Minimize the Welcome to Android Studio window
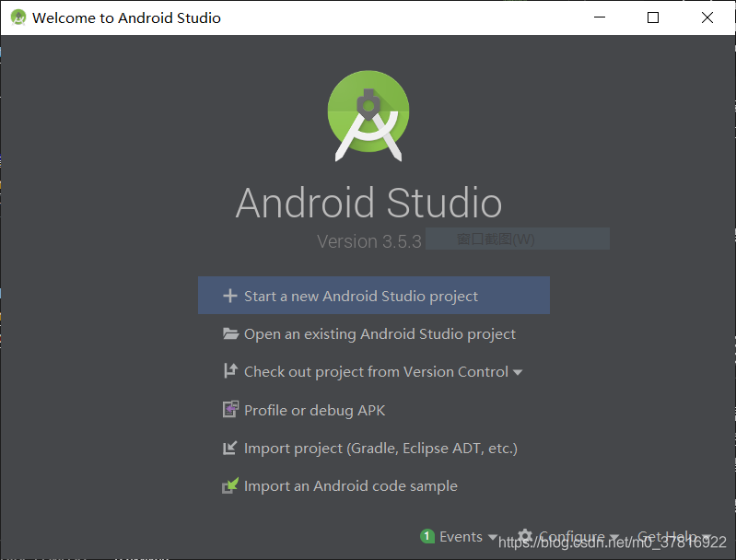The height and width of the screenshot is (560, 736). [x=600, y=17]
